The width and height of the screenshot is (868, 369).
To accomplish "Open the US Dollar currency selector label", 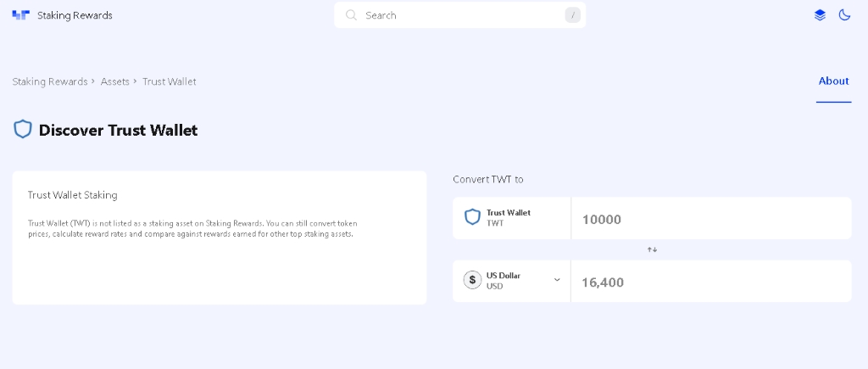I will [504, 280].
